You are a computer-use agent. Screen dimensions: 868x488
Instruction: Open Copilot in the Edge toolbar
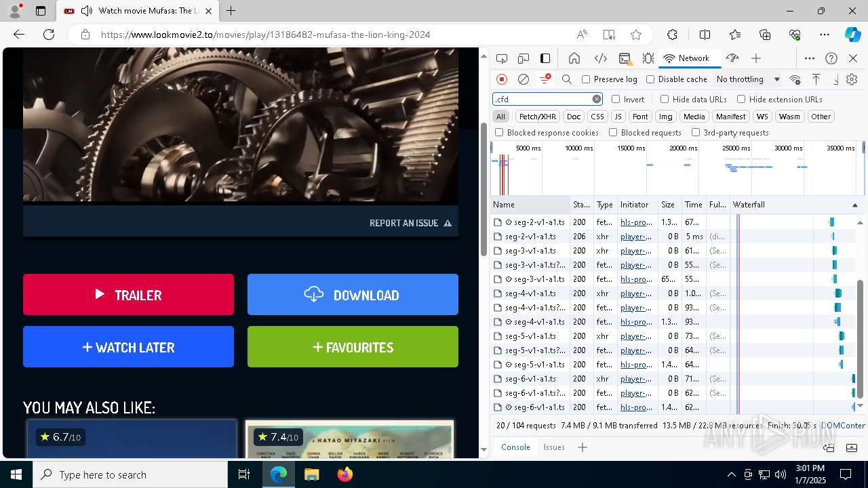coord(852,35)
